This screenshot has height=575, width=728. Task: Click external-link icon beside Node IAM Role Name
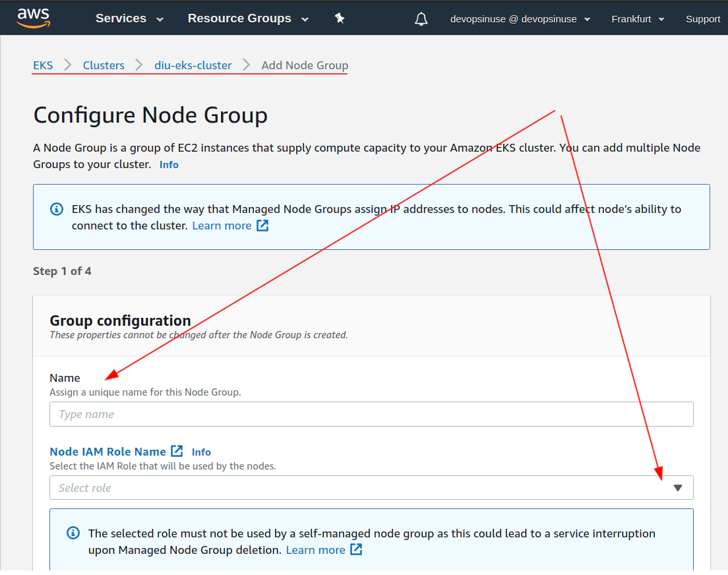(177, 451)
